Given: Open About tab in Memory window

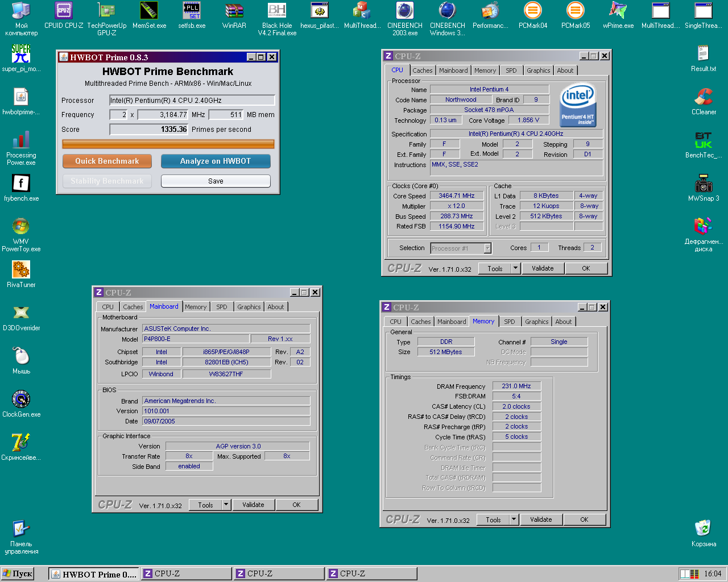Looking at the screenshot, I should (564, 322).
